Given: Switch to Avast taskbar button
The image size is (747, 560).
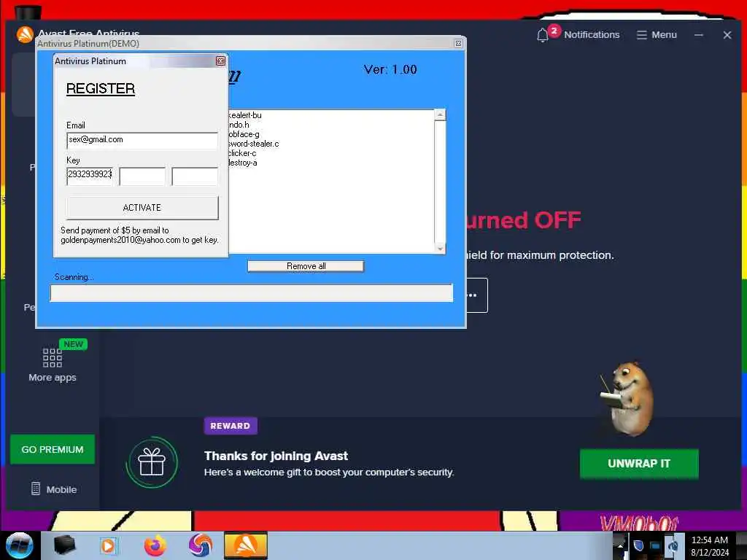Looking at the screenshot, I should (246, 545).
